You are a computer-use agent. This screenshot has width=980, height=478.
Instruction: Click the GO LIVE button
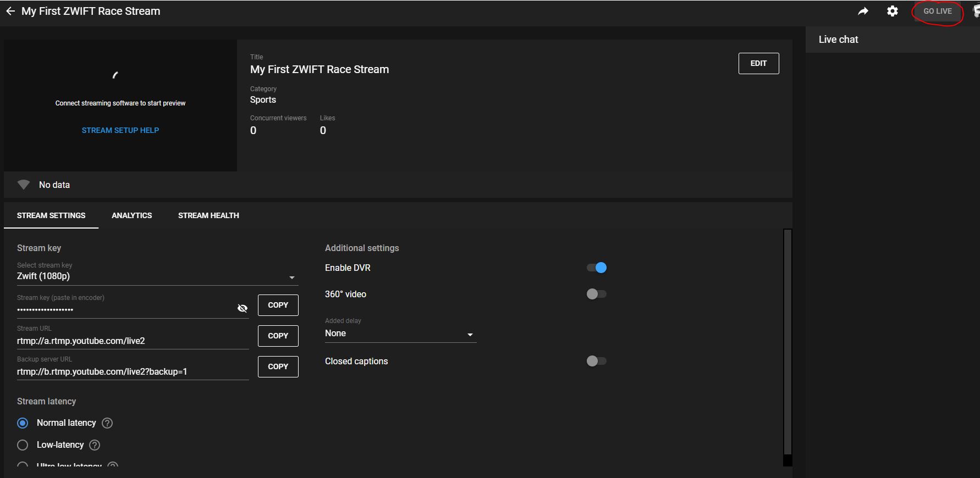pos(937,11)
